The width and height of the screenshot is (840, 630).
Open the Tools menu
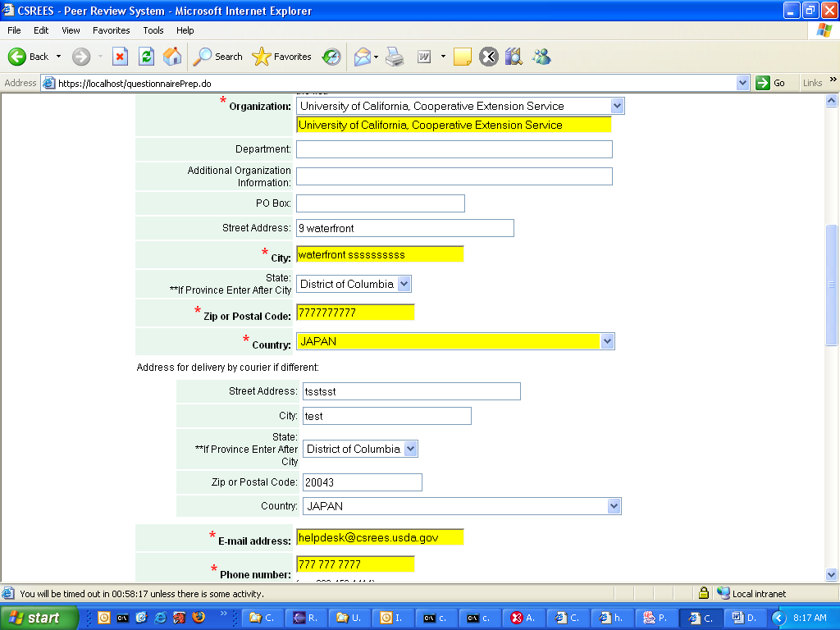(153, 30)
